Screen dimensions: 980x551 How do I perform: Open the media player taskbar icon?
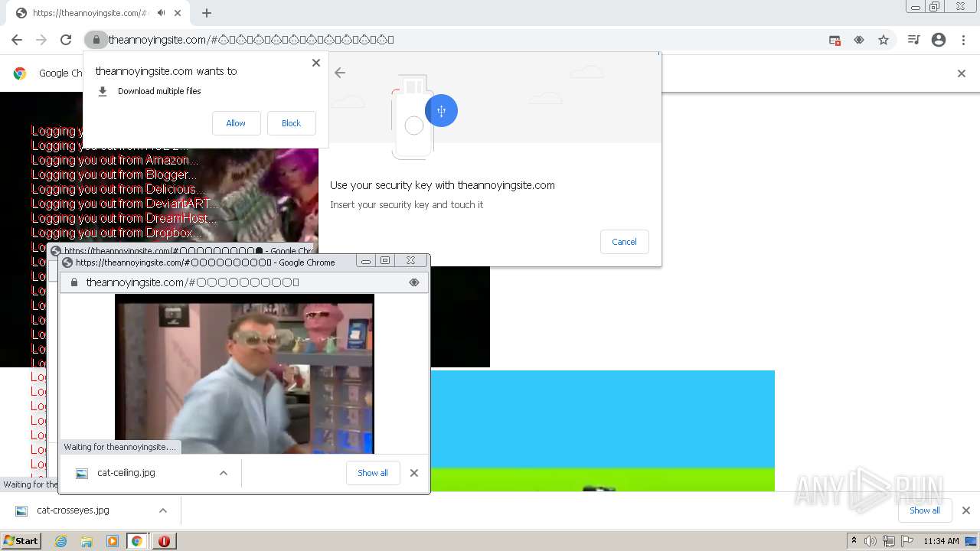(113, 541)
